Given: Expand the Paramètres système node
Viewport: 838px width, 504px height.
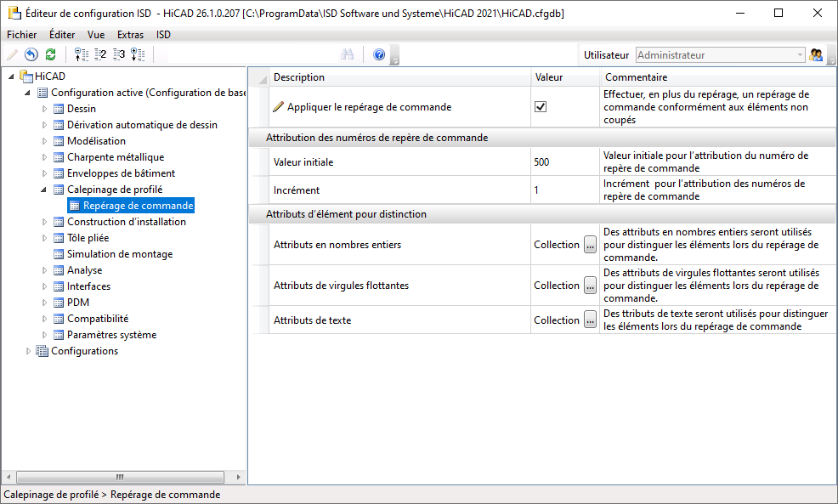Looking at the screenshot, I should click(x=44, y=335).
